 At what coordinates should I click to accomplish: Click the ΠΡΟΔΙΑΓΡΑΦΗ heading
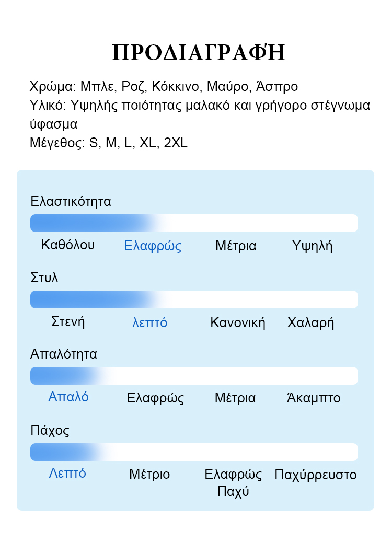[x=199, y=53]
